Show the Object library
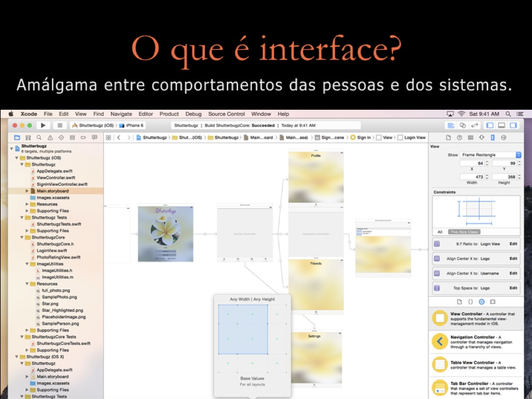The height and width of the screenshot is (399, 532). pyautogui.click(x=482, y=303)
